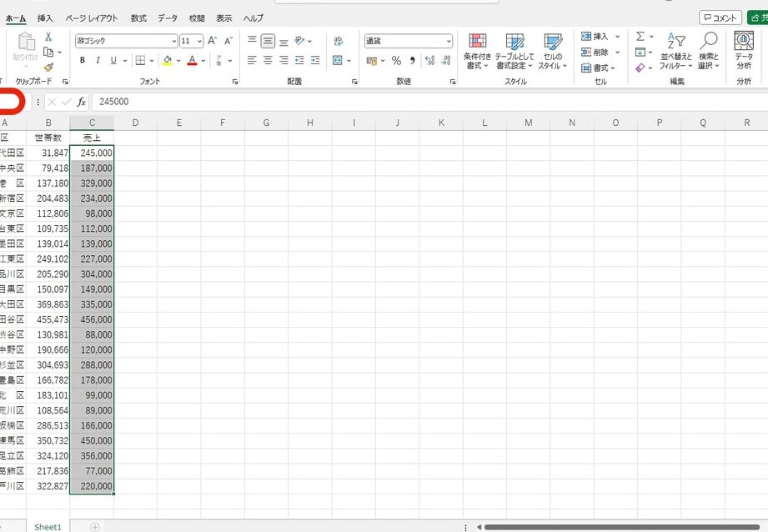
Task: Open the 数式 tab
Action: click(138, 18)
